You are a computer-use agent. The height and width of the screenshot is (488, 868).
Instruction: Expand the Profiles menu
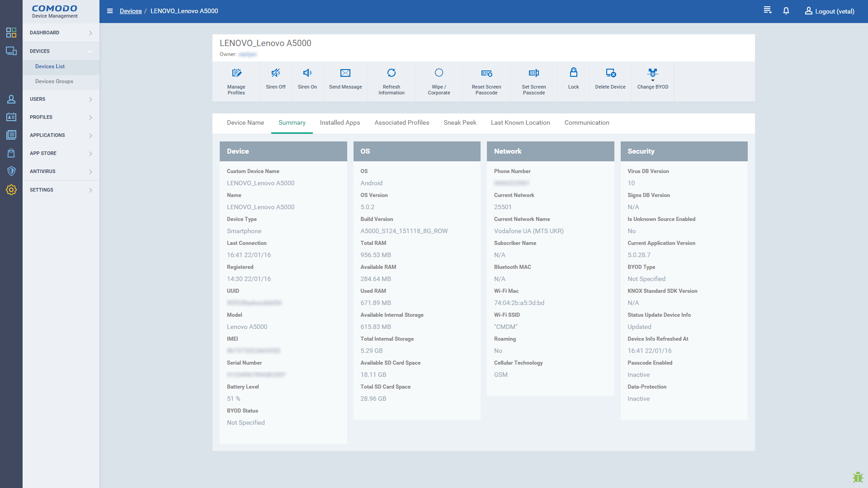[61, 117]
